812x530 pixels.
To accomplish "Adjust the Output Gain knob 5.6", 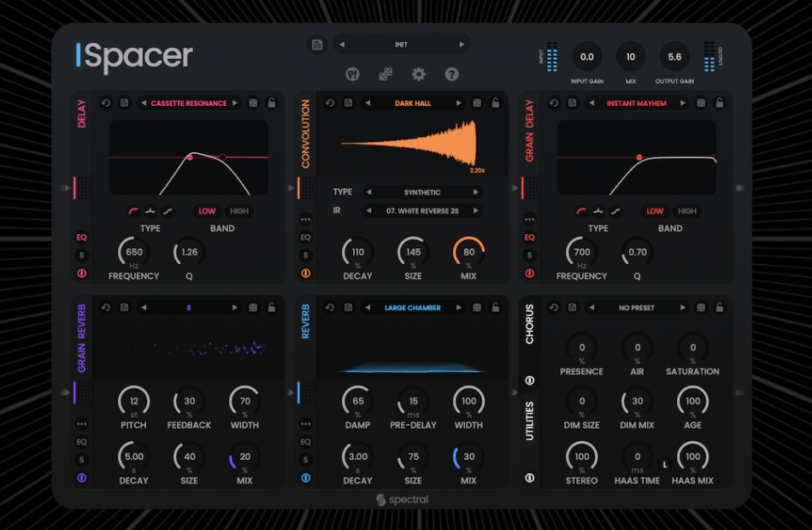I will coord(674,56).
